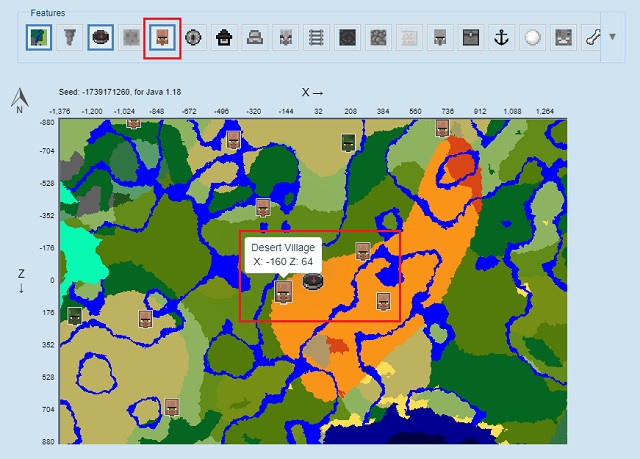Enable the cobblestone block feature icon

[378, 37]
